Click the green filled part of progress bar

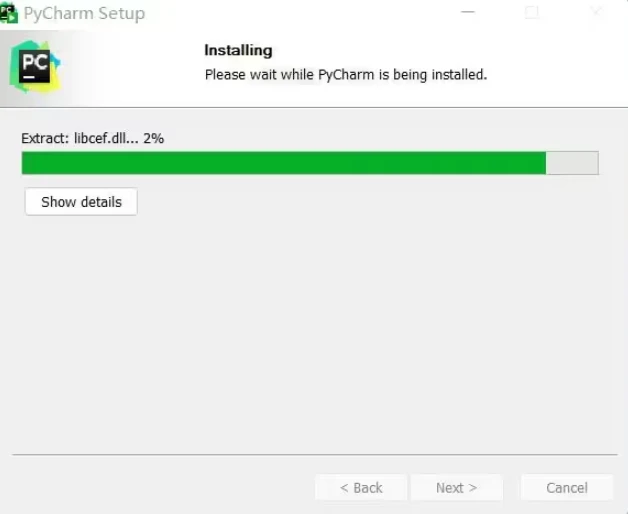(284, 163)
